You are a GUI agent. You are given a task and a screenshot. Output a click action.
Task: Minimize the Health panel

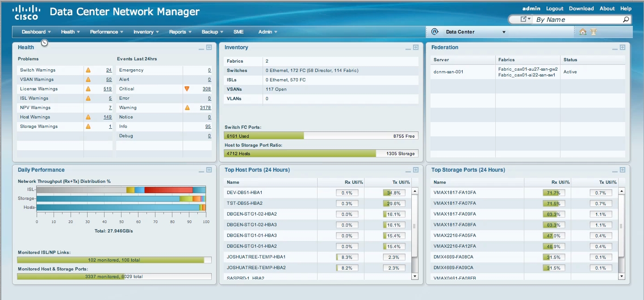tap(201, 48)
